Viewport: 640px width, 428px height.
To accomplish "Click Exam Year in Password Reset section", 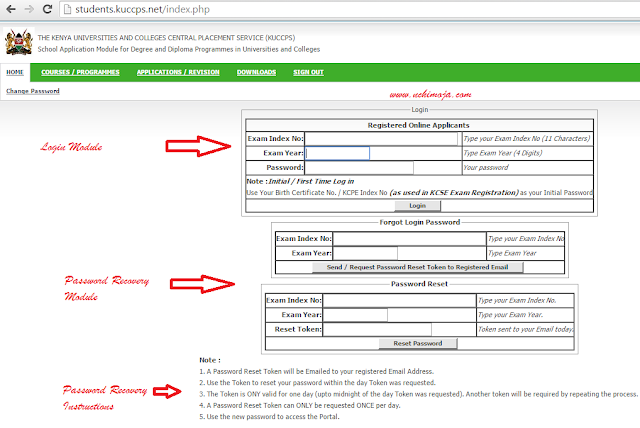I will tap(355, 315).
